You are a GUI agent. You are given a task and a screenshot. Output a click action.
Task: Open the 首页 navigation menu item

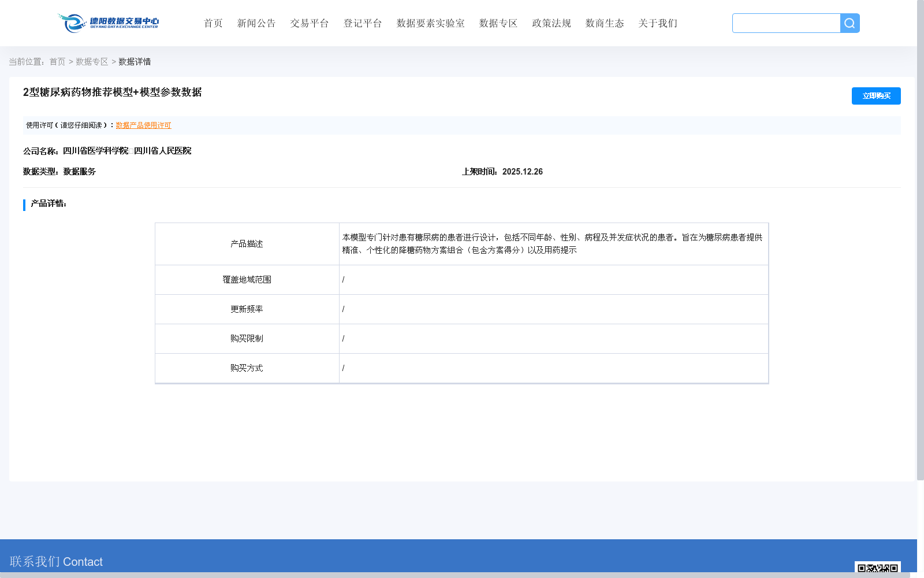(x=213, y=23)
